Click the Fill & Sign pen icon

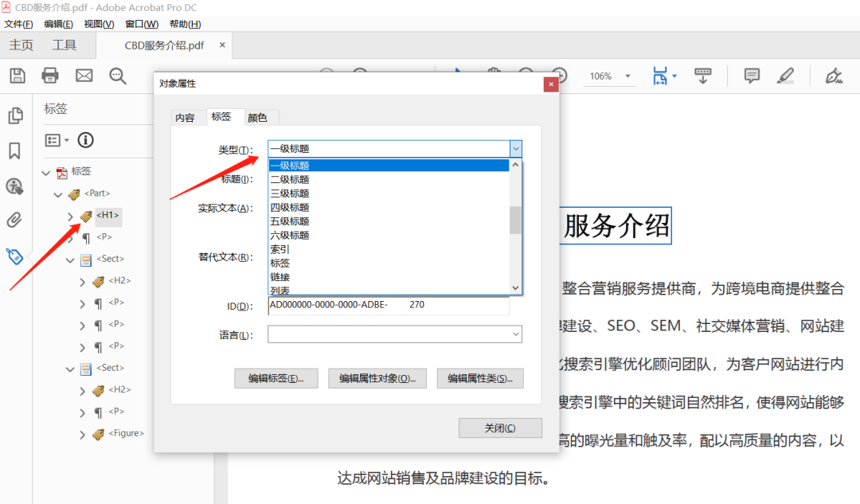(833, 75)
